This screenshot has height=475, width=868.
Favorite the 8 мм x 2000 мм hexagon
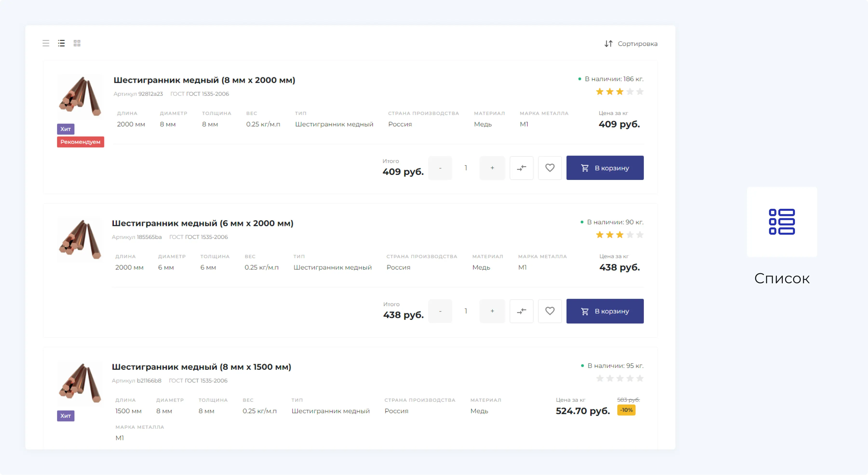click(550, 168)
